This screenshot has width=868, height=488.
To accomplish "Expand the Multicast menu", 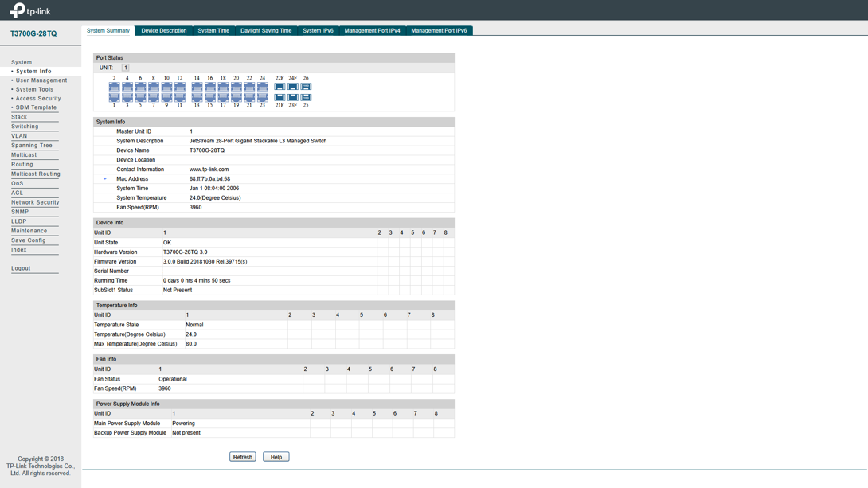I will tap(24, 155).
